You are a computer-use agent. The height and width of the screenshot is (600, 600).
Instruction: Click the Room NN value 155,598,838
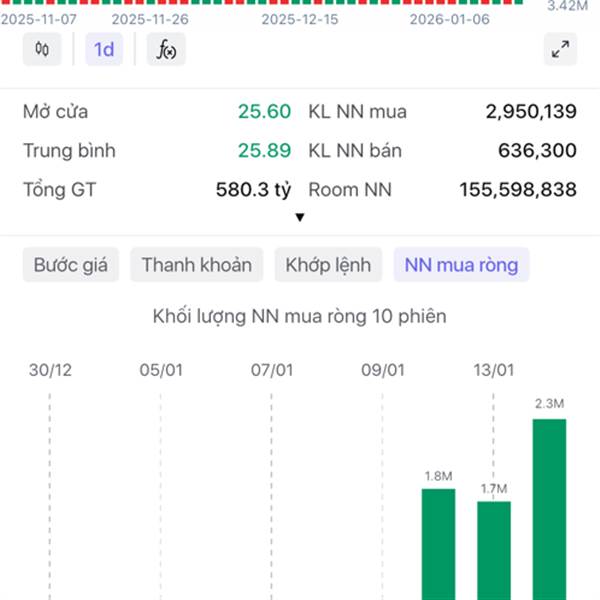(518, 190)
